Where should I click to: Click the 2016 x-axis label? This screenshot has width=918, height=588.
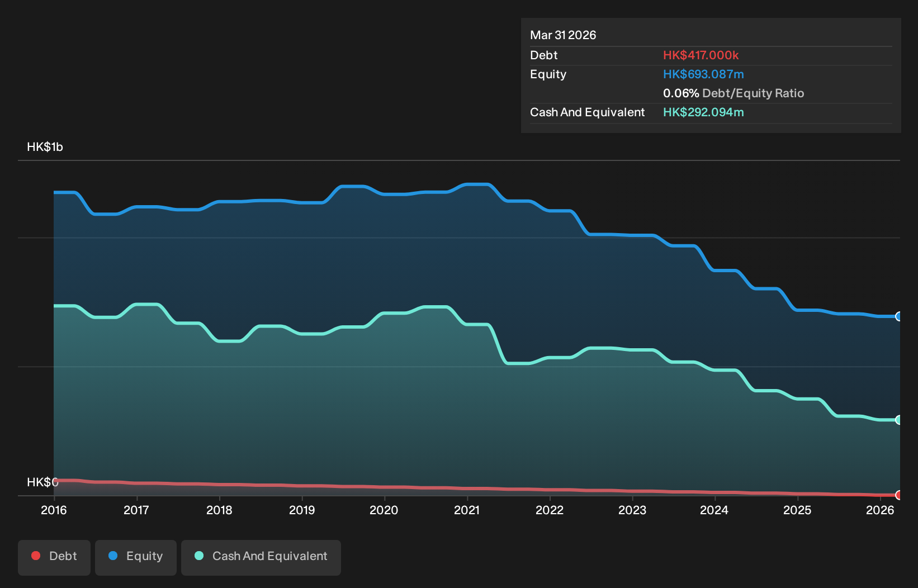pos(54,510)
